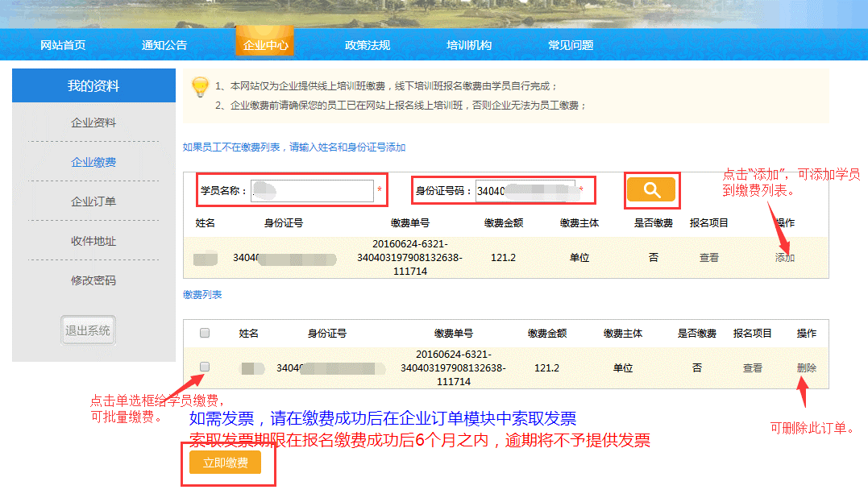The image size is (868, 498).
Task: Open 企业缴费 in the sidebar
Action: (x=93, y=162)
